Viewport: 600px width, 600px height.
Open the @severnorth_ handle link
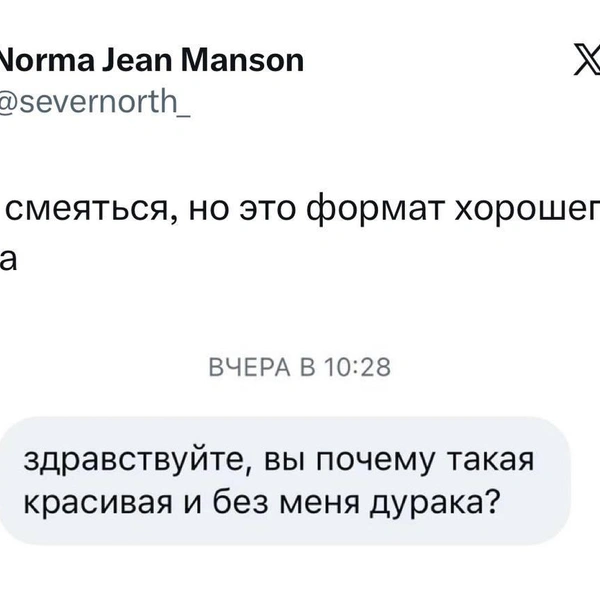pos(95,102)
